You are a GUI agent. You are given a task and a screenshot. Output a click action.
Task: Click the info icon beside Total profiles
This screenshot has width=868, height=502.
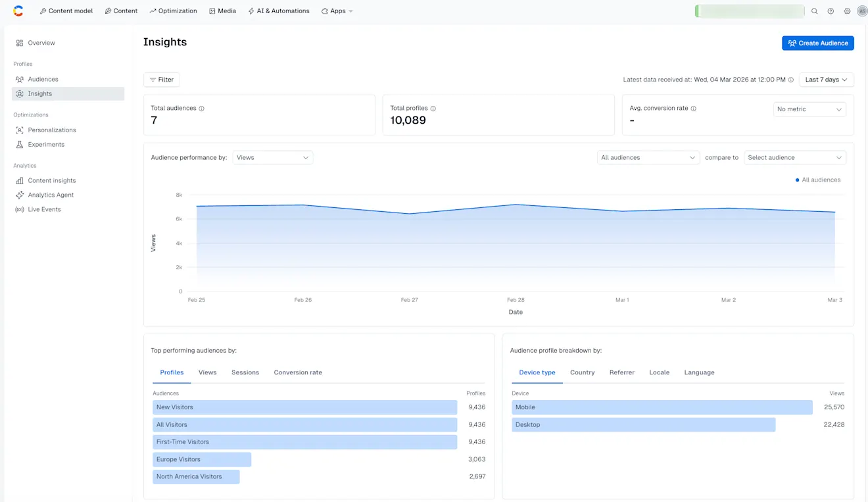click(x=435, y=108)
